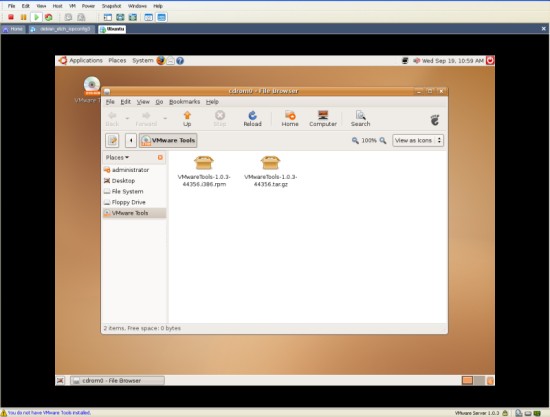Close the current VMware tab with X
Screen dimensions: 550x417
coord(544,29)
